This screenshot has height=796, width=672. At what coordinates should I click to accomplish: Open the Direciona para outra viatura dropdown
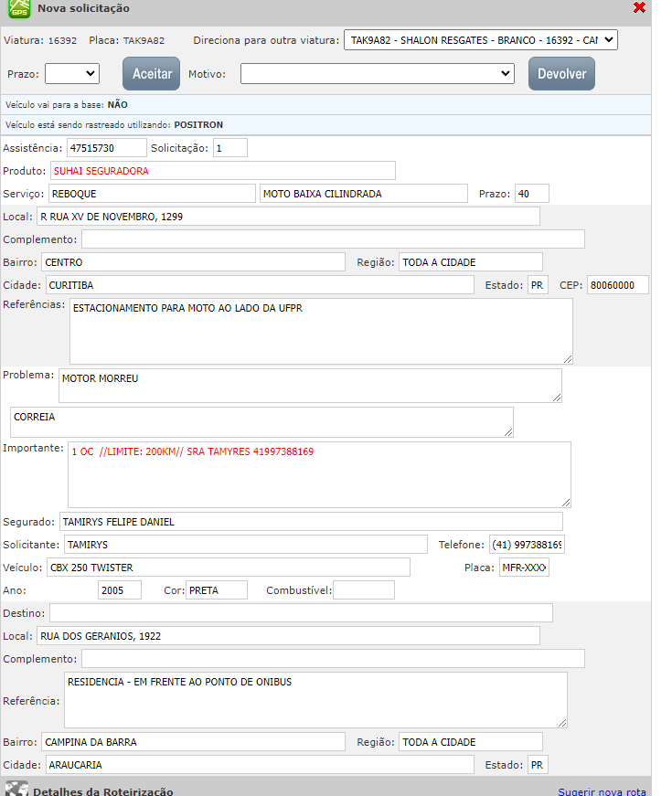481,40
